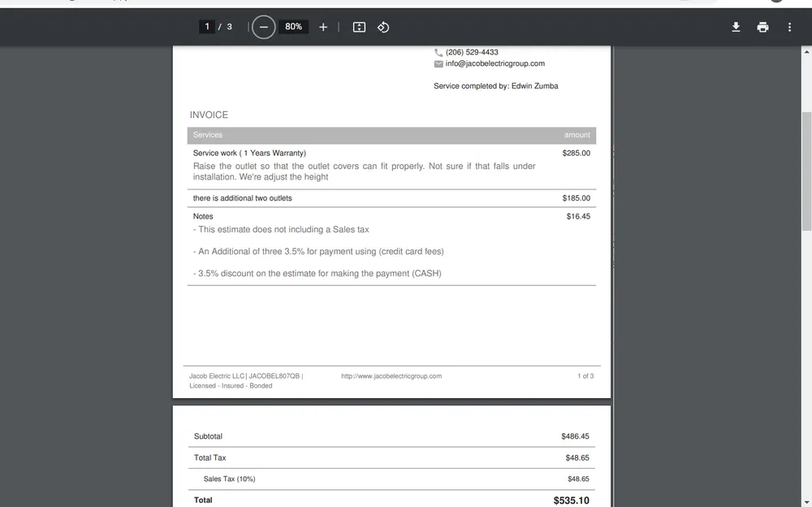This screenshot has width=812, height=507.
Task: Open the info@jacobelectricgroup.com email link
Action: pos(495,63)
